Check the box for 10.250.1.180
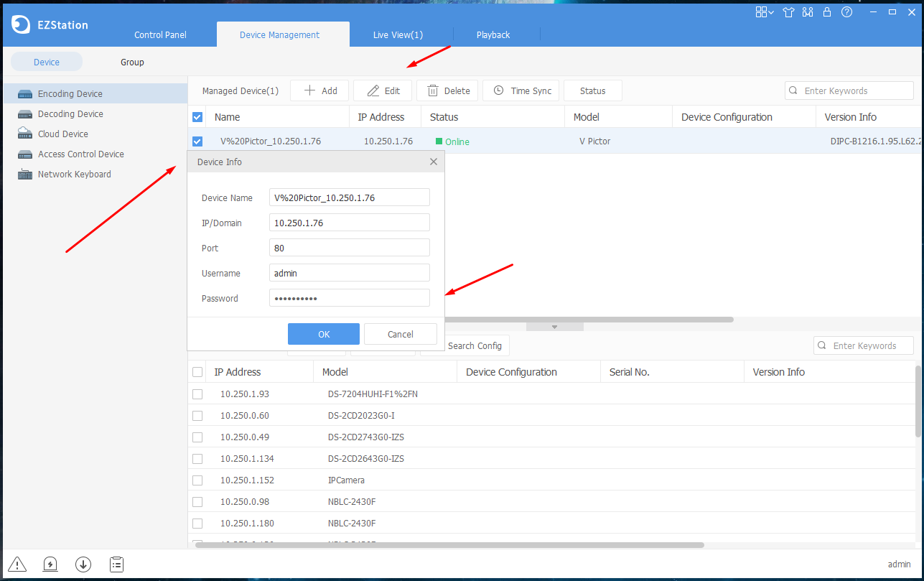This screenshot has height=581, width=924. coord(197,524)
